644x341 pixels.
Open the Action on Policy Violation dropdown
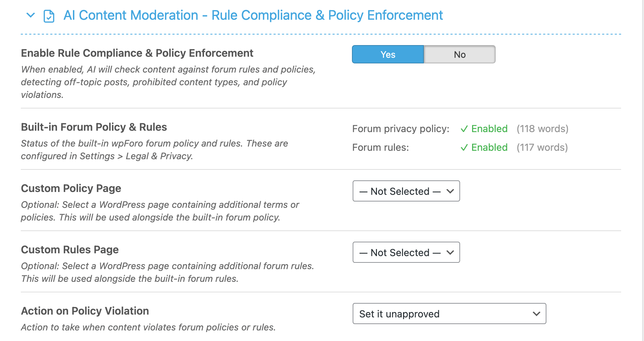coord(449,314)
